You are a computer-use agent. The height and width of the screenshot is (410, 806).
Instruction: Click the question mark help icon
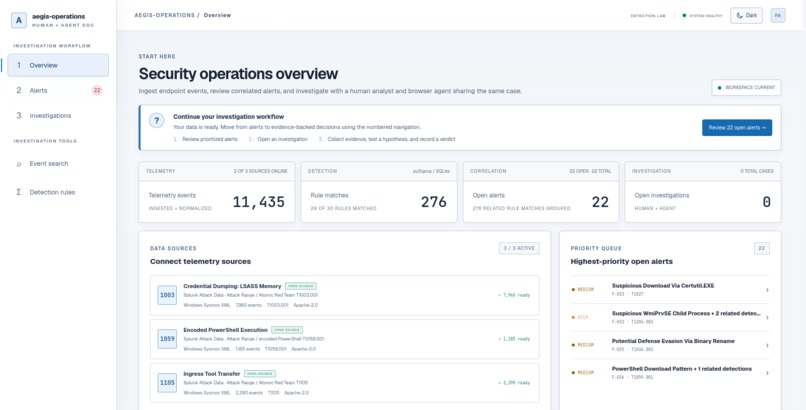pyautogui.click(x=157, y=121)
